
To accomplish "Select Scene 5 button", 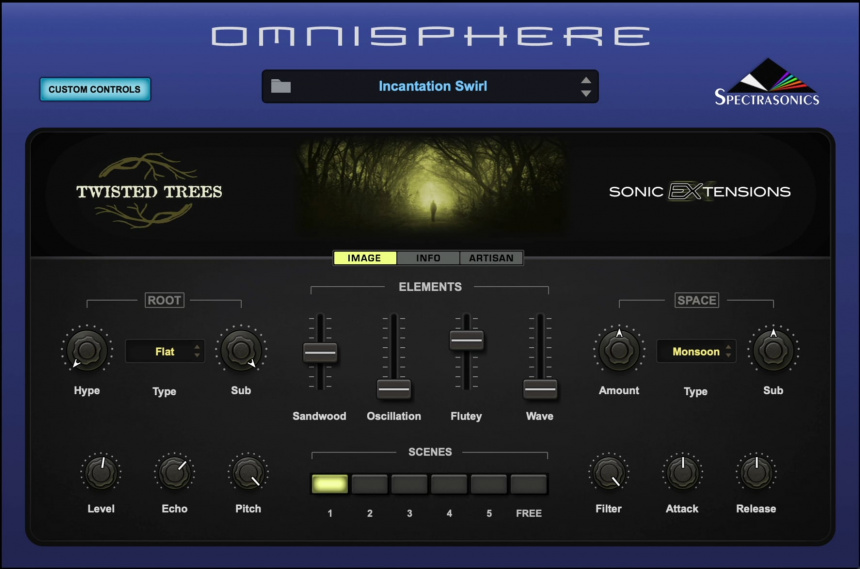I will click(x=489, y=484).
